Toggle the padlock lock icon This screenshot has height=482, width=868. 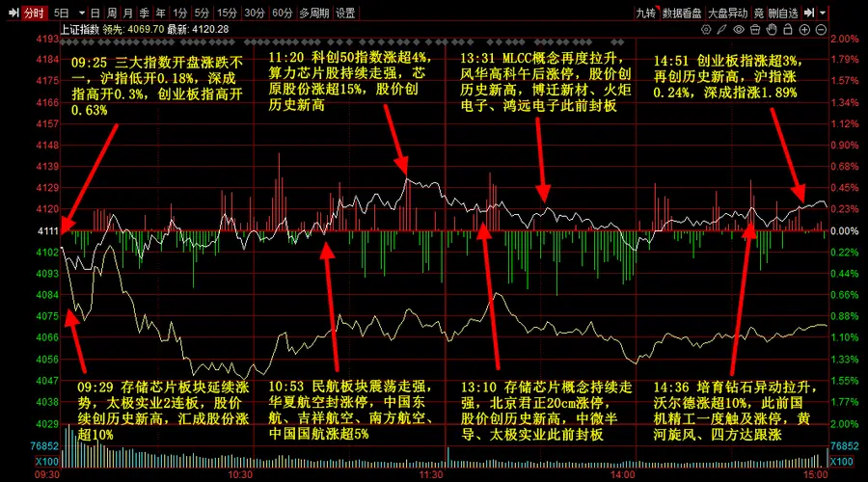coord(788,29)
